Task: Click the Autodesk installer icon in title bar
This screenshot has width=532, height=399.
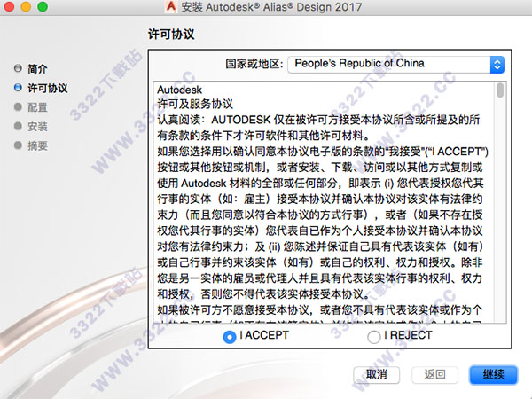Action: pyautogui.click(x=171, y=7)
